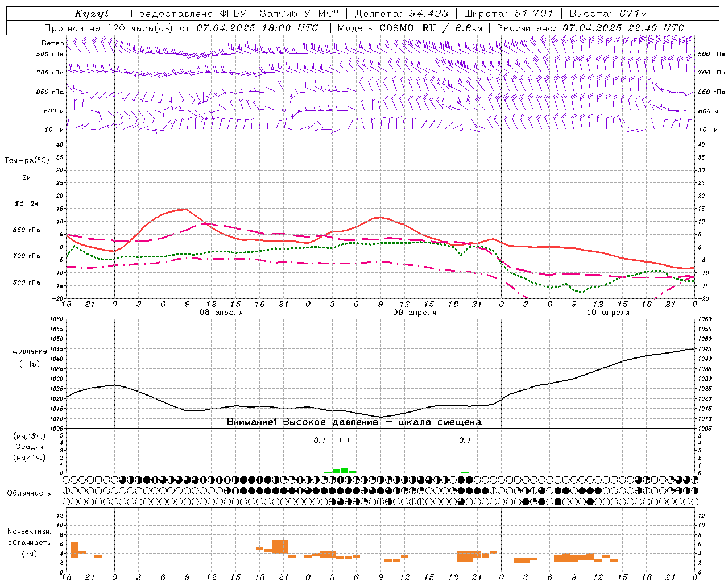The image size is (728, 582).
Task: Click the dashed line sample under "Td 2м"
Action: 25,210
